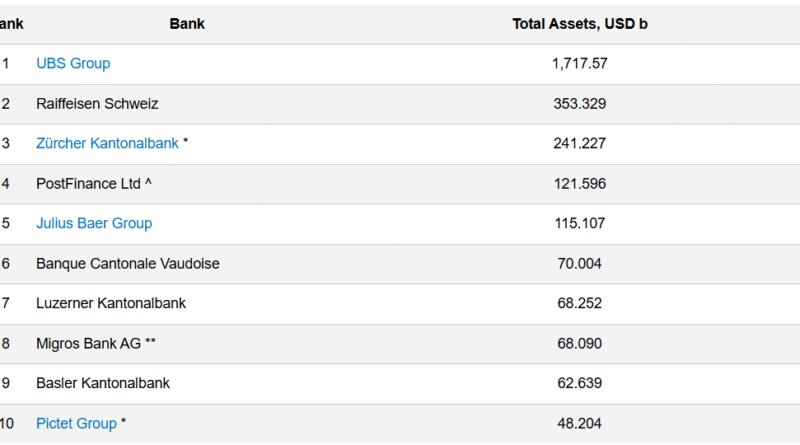Click the Luzerner Kantonalbank row name
This screenshot has height=445, width=800.
point(111,303)
